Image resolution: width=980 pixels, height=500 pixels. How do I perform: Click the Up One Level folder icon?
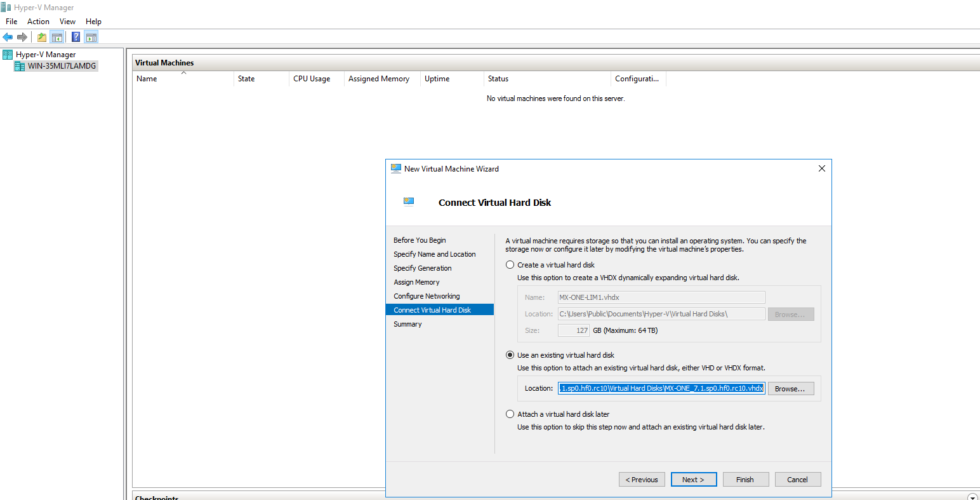[42, 37]
